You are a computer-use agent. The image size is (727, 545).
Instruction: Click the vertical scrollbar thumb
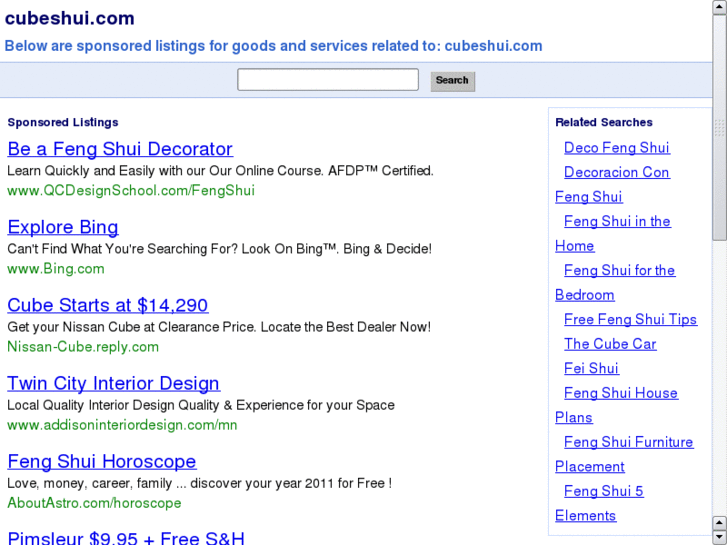(x=720, y=127)
